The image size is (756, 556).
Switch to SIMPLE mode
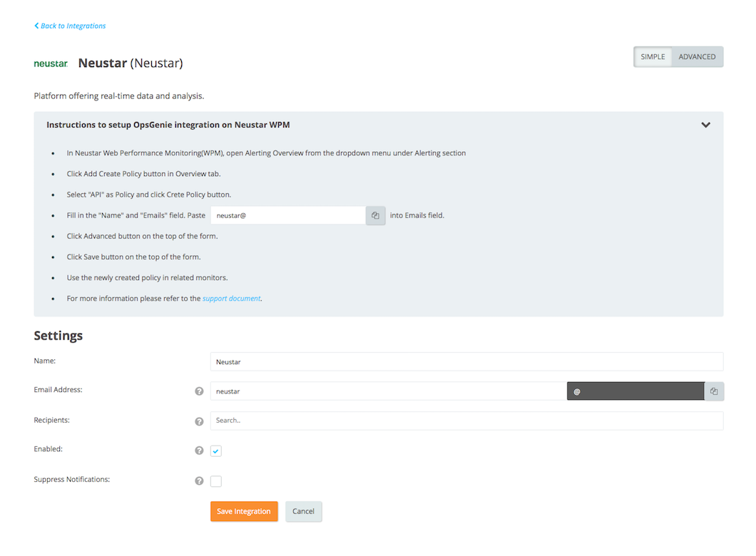click(653, 57)
